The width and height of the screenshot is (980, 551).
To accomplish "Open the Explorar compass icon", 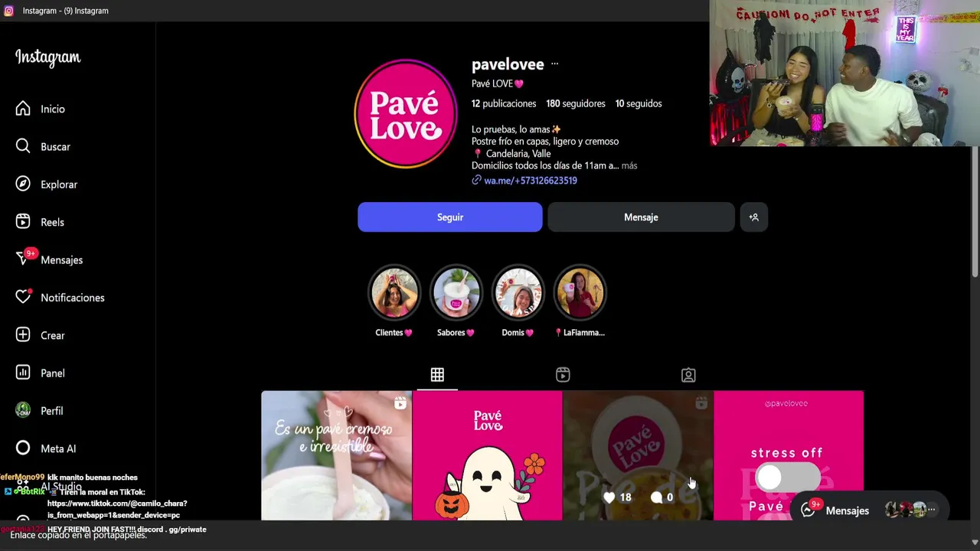I will coord(23,184).
